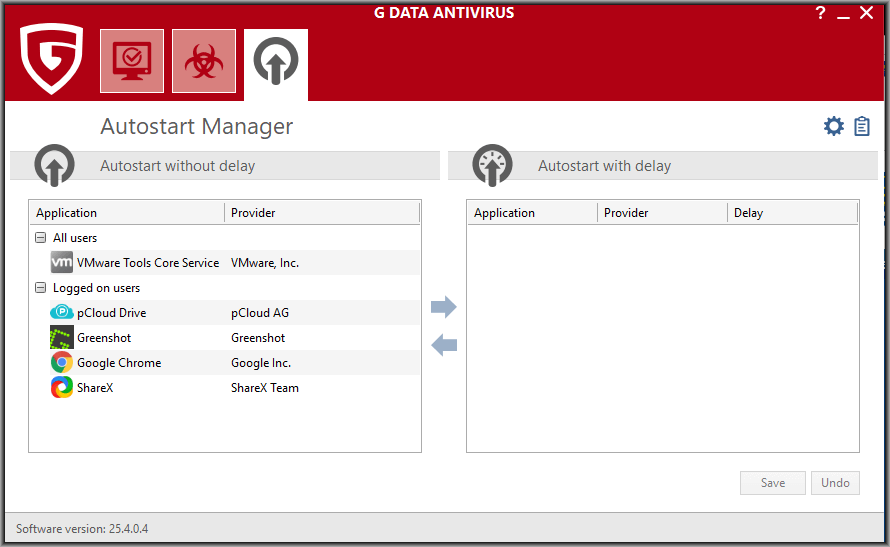Click the Undo button

(x=835, y=483)
